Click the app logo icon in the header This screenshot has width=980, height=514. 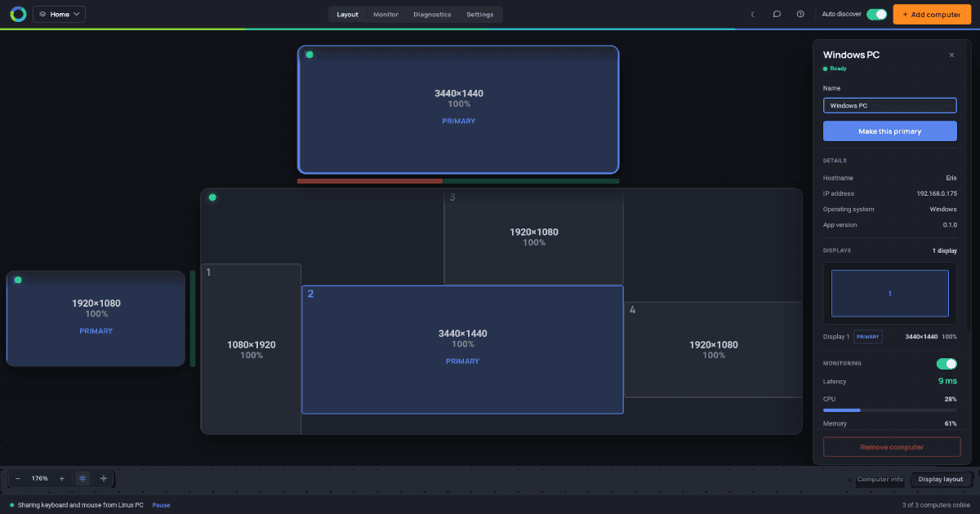point(18,14)
